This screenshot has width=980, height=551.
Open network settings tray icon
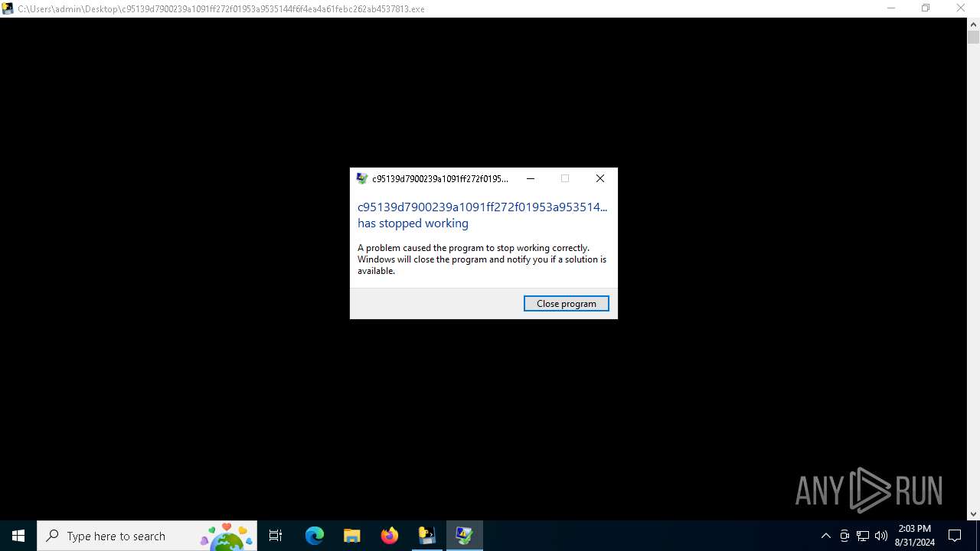click(863, 536)
